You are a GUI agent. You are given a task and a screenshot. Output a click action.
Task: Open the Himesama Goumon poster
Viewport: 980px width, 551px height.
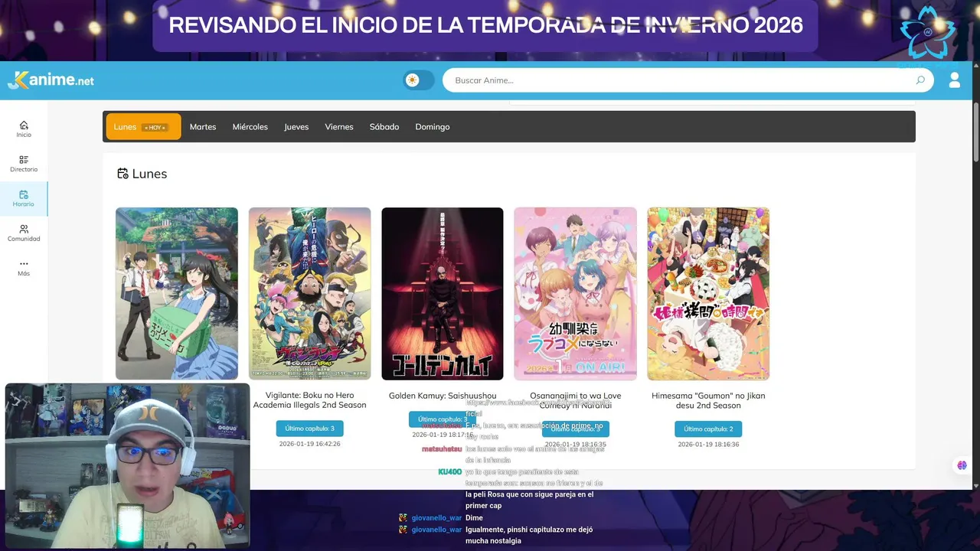[x=708, y=294]
